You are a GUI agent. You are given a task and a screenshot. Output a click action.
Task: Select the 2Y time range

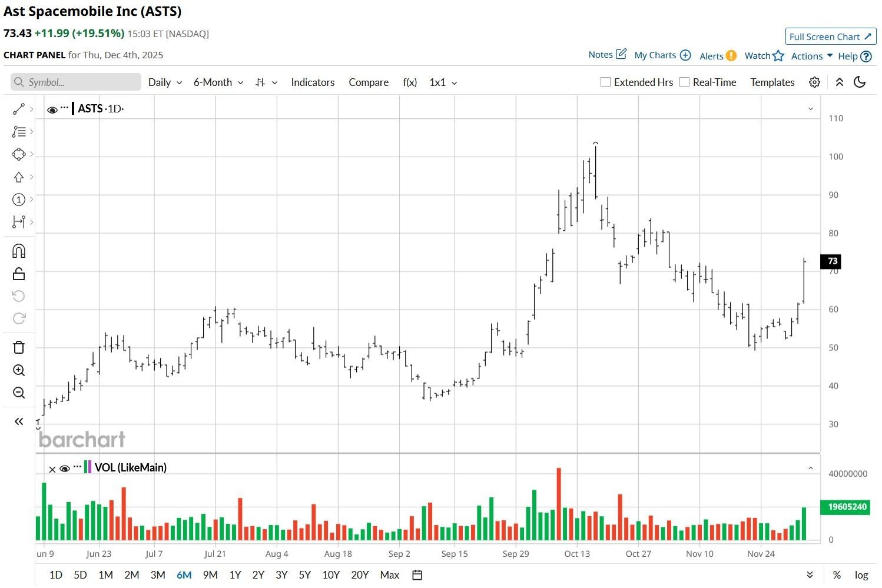coord(258,575)
